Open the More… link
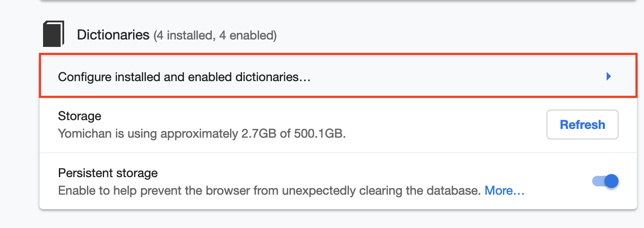The width and height of the screenshot is (644, 228). 504,191
